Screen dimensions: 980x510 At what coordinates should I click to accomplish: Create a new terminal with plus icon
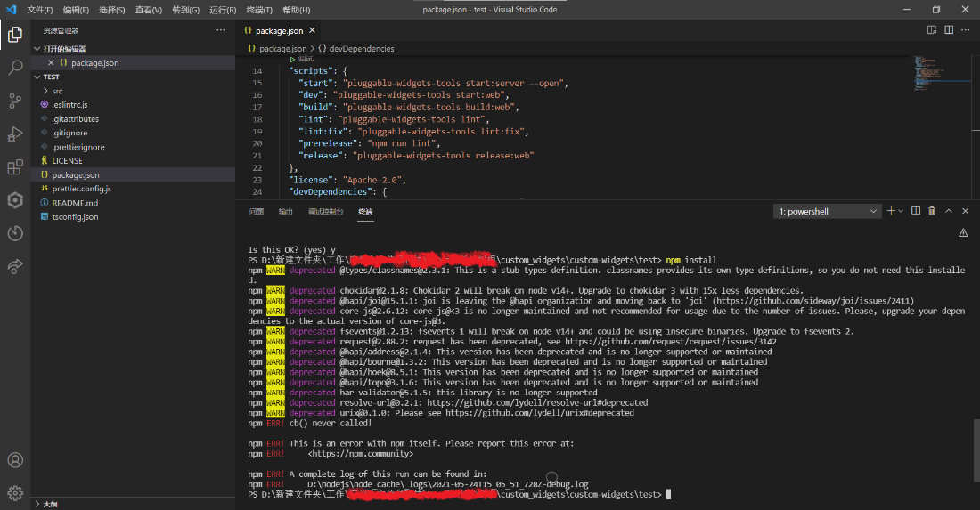891,211
